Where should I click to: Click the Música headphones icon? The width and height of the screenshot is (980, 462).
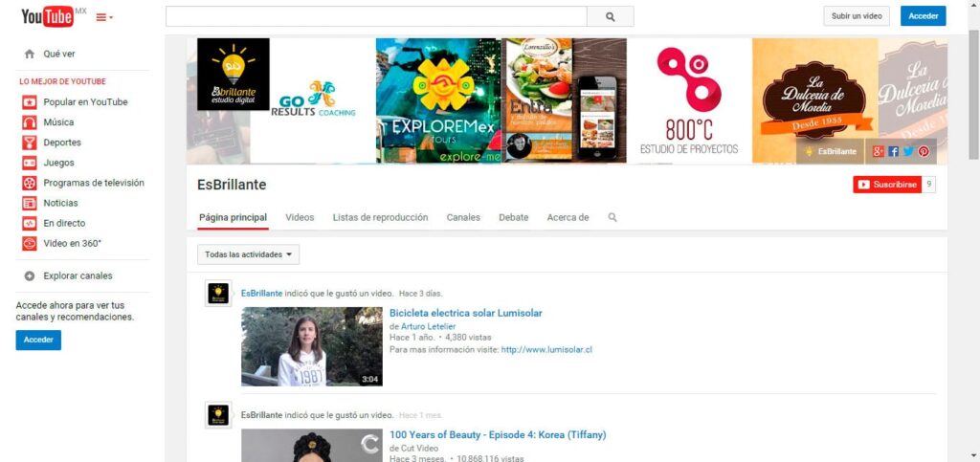point(29,122)
